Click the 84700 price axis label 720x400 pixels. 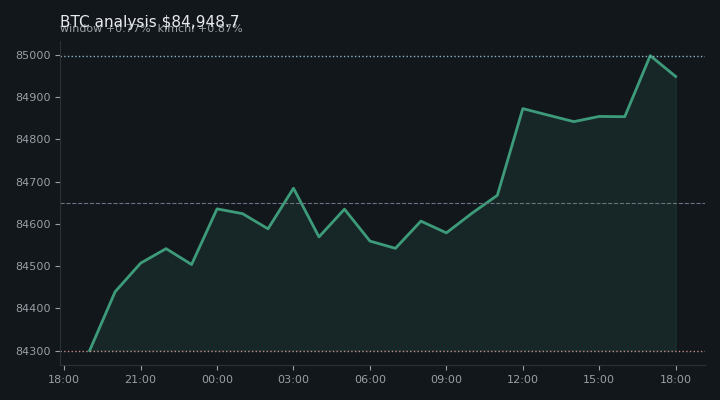coord(33,183)
